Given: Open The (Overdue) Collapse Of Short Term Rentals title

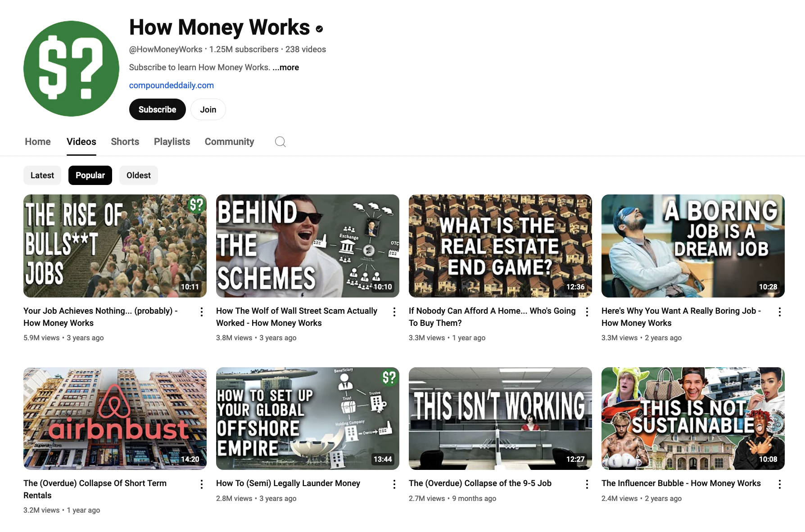Looking at the screenshot, I should 95,489.
